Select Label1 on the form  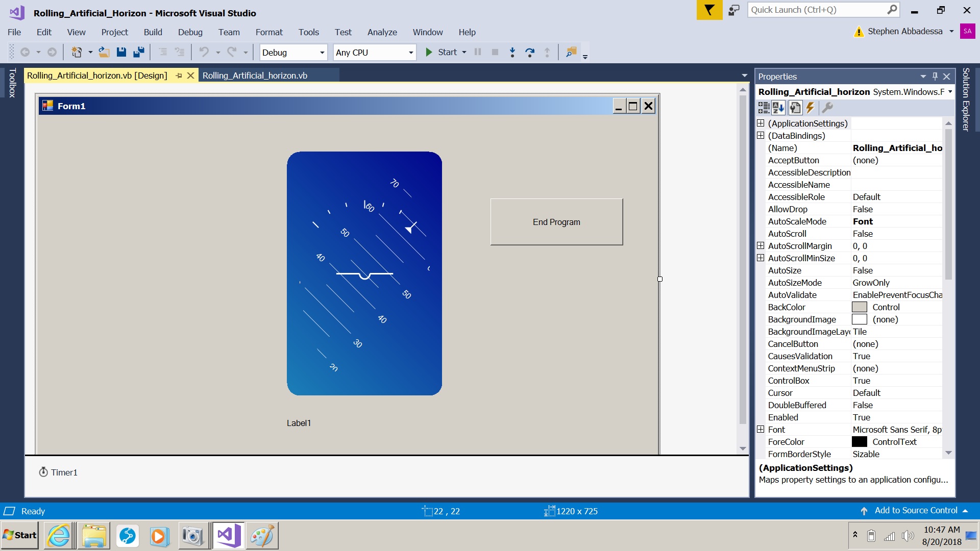299,423
